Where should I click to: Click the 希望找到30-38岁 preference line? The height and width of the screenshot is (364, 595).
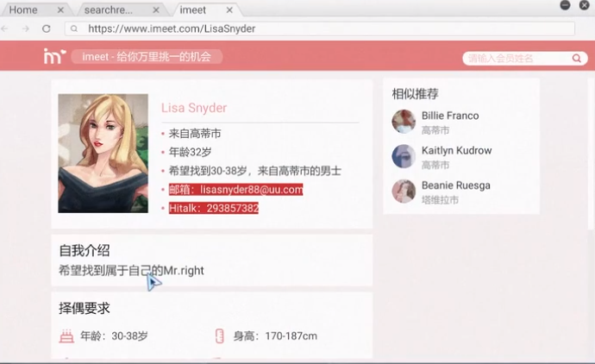pyautogui.click(x=254, y=171)
